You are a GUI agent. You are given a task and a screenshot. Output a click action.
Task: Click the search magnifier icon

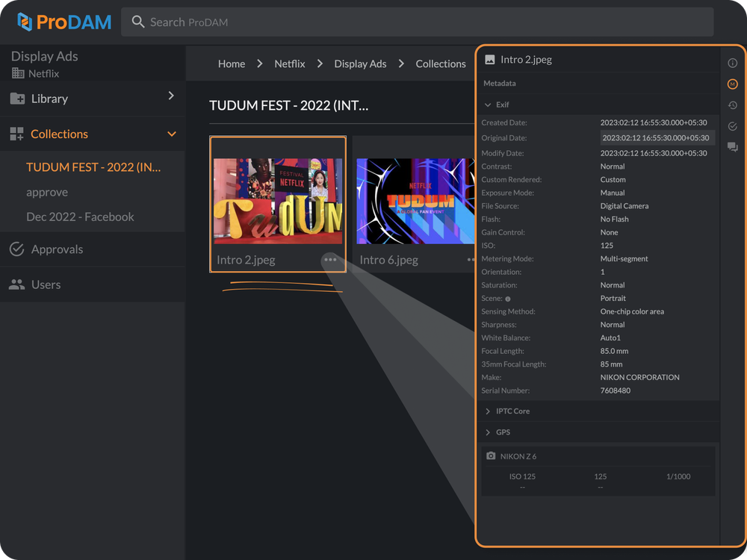click(x=138, y=22)
